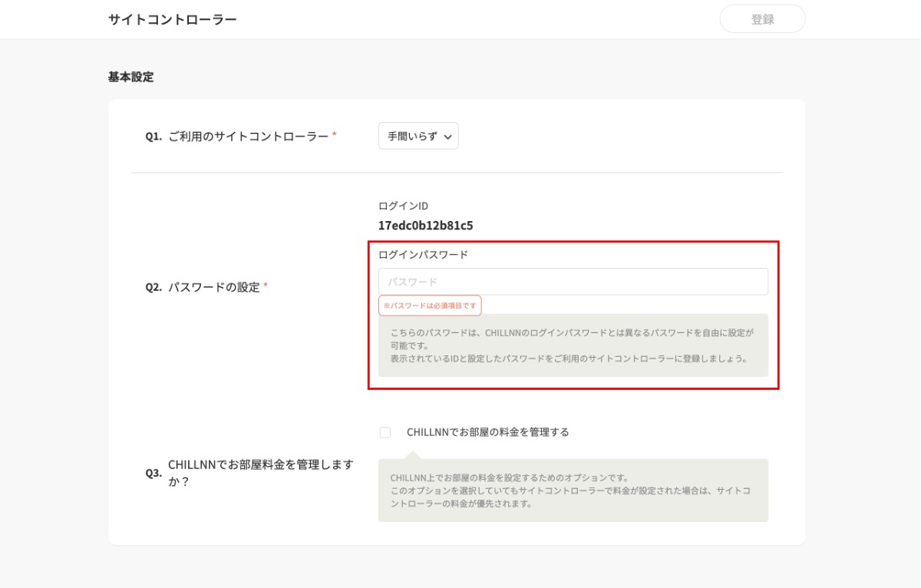Click the chevron arrow beside 手間いらず
This screenshot has width=921, height=588.
pos(448,137)
